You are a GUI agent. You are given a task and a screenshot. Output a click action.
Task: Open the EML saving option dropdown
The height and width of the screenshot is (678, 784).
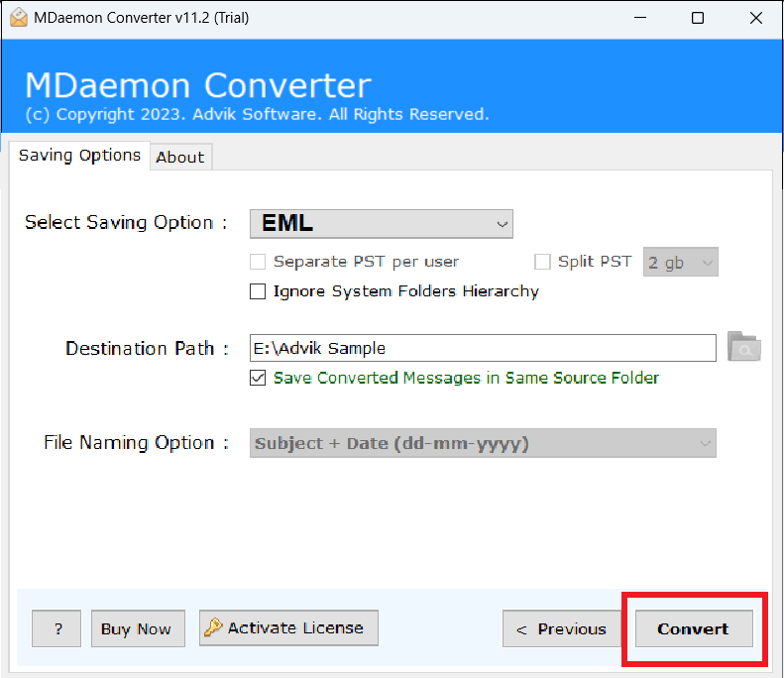click(x=382, y=223)
